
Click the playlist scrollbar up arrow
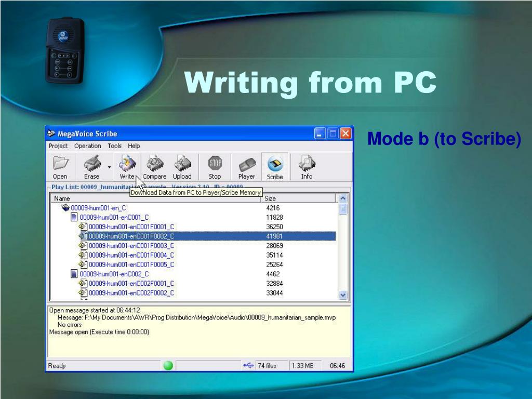343,198
